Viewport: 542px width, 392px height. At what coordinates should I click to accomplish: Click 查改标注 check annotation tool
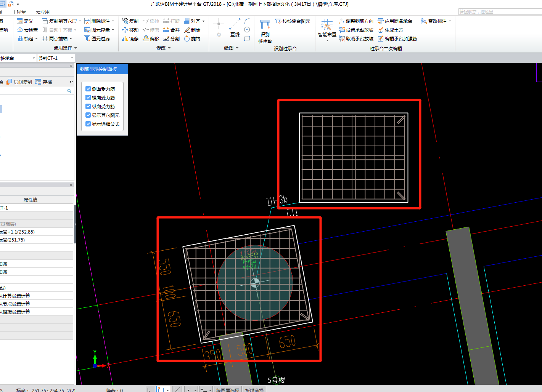[434, 21]
